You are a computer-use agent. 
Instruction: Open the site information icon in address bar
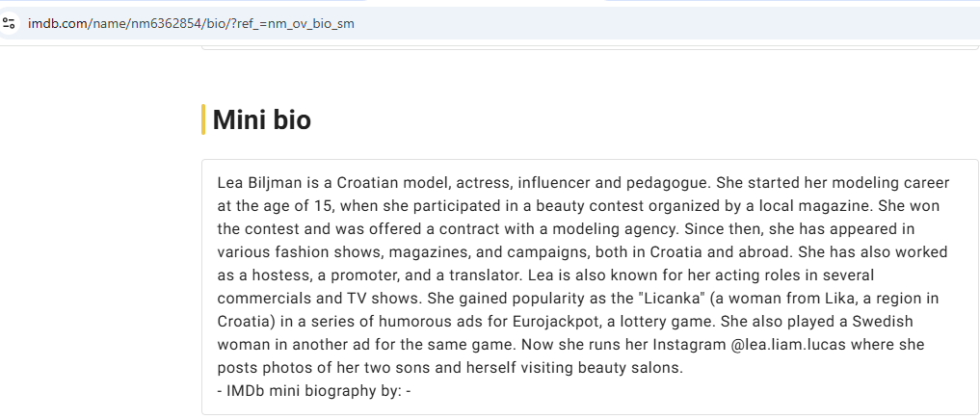click(9, 24)
